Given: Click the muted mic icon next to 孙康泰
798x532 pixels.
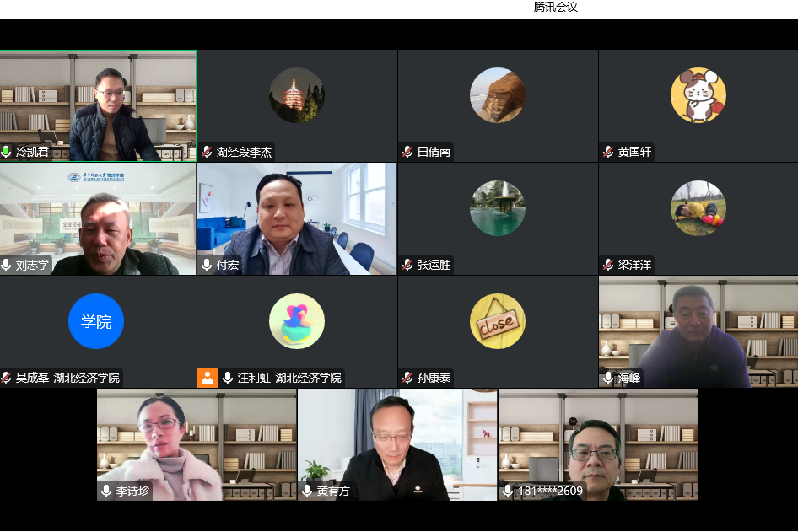Looking at the screenshot, I should [x=407, y=378].
